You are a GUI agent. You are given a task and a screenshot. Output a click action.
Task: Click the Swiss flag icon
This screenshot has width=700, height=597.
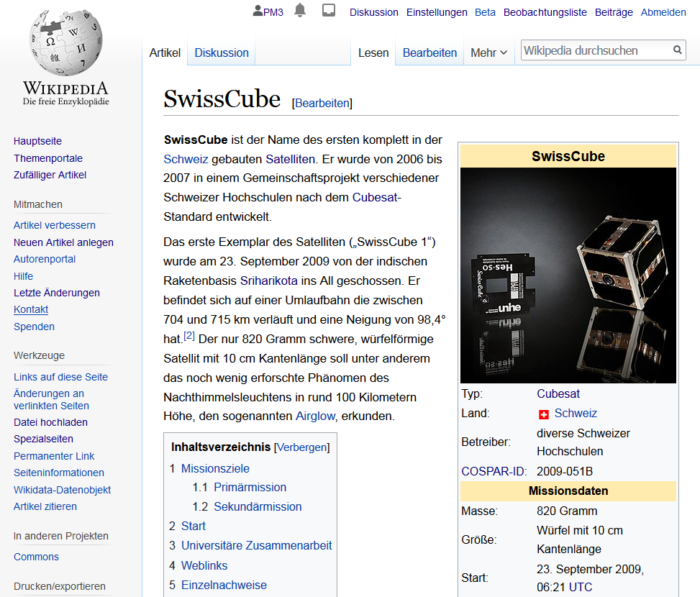pyautogui.click(x=543, y=414)
